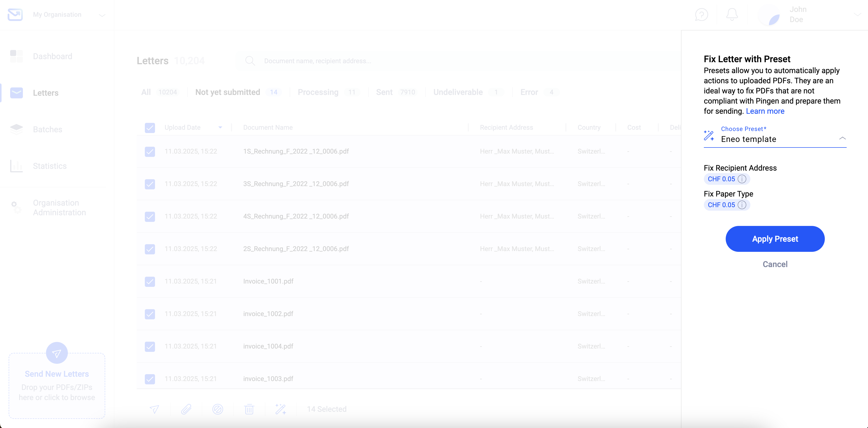Click info icon for Fix Paper Type

[742, 205]
